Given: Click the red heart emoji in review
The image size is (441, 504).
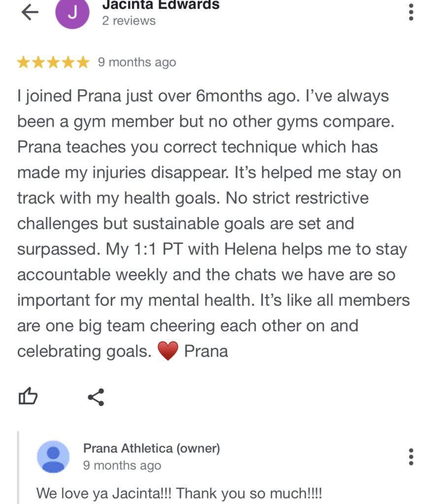Looking at the screenshot, I should [x=168, y=351].
